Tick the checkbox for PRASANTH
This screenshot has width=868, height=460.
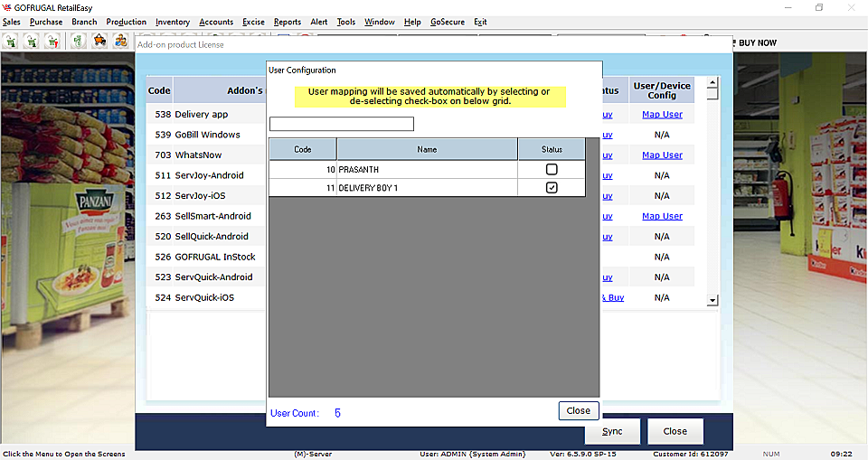pyautogui.click(x=552, y=169)
